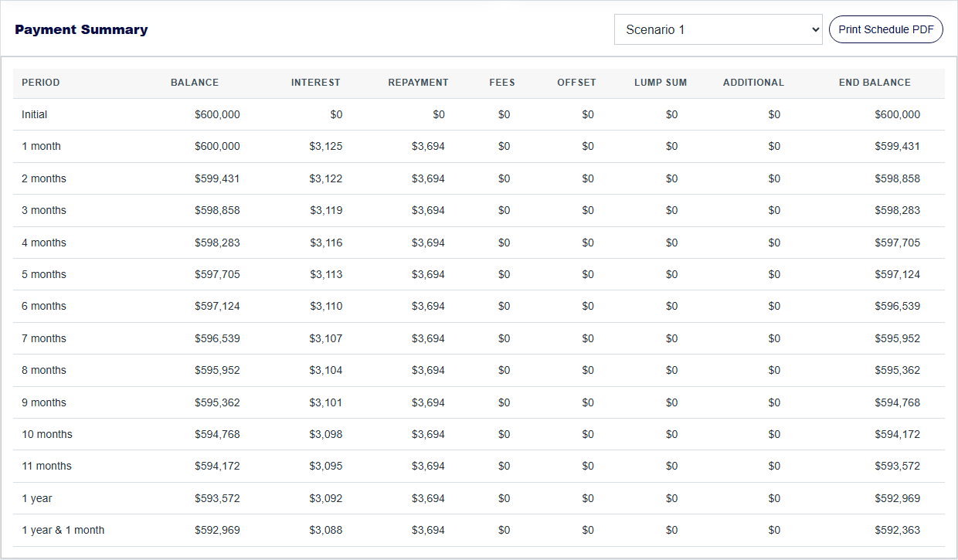
Task: Select the 7 months period label
Action: coord(44,338)
